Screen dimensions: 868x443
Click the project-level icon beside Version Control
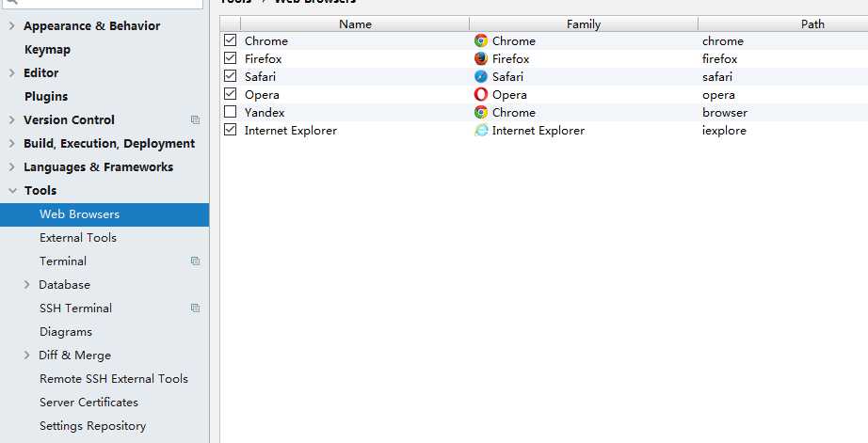coord(195,120)
